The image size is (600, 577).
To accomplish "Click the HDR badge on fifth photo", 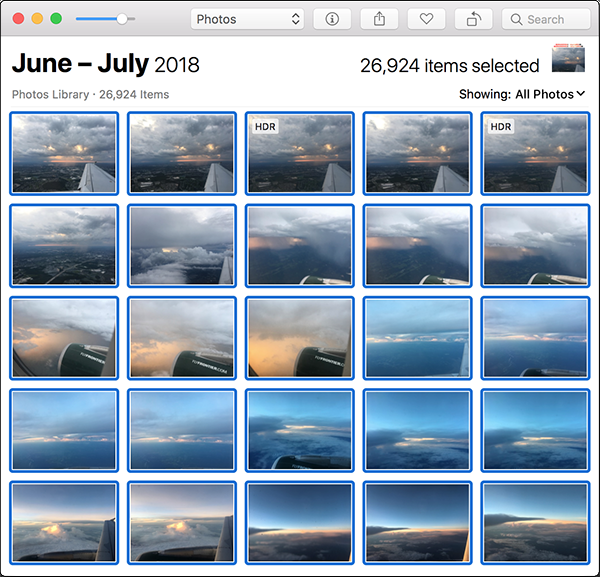I will (x=500, y=127).
